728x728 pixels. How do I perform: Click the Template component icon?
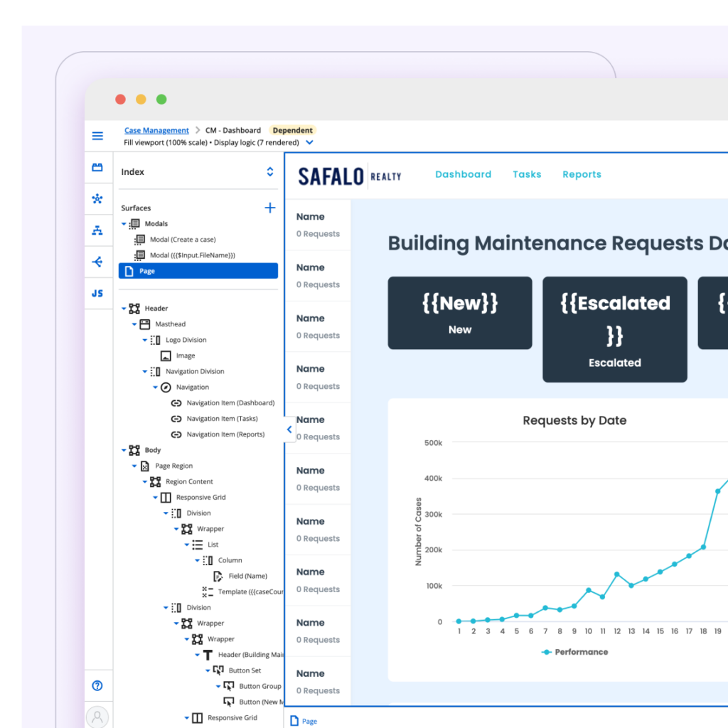coord(208,592)
